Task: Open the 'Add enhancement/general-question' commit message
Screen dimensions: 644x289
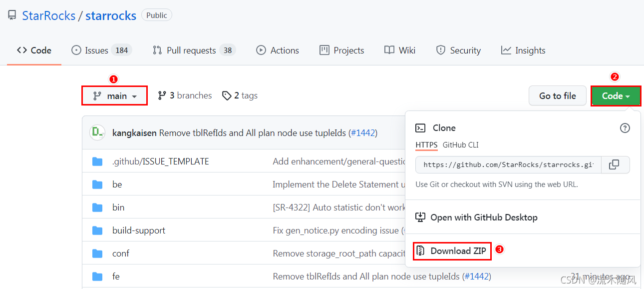Action: [x=338, y=161]
